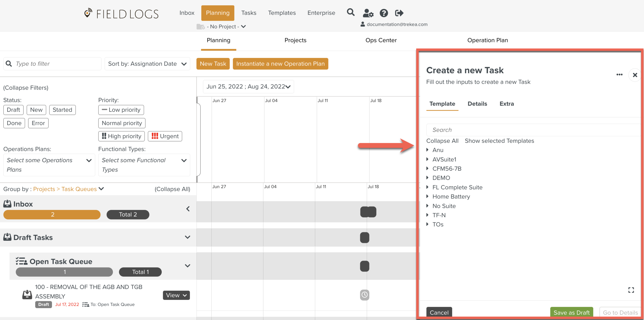Focus the template Search field

coord(533,130)
